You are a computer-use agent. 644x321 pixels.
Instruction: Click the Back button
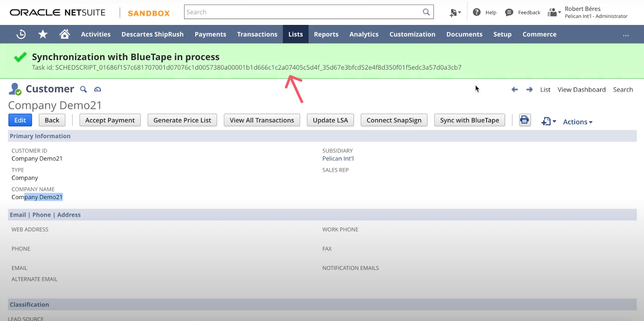[x=52, y=120]
